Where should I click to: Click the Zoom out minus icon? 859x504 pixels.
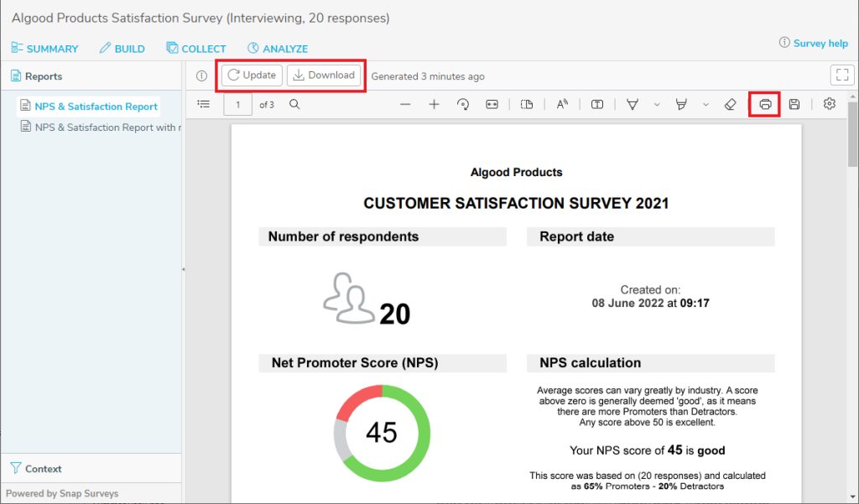pyautogui.click(x=405, y=105)
